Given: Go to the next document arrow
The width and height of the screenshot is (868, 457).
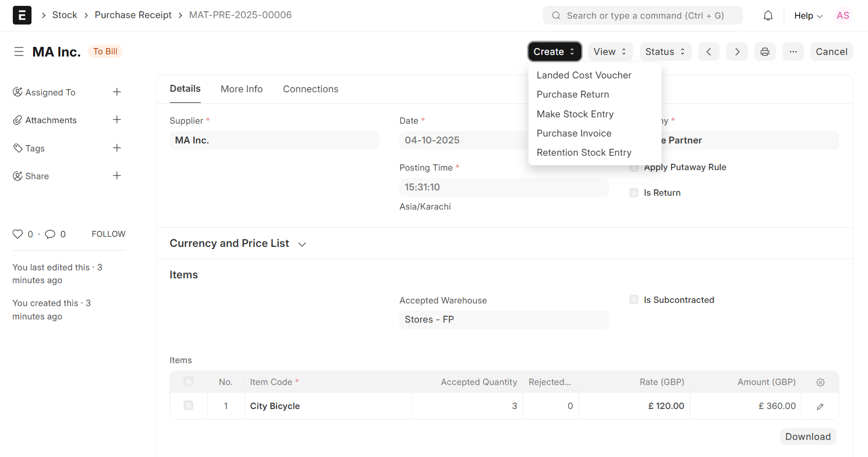Looking at the screenshot, I should (x=737, y=52).
